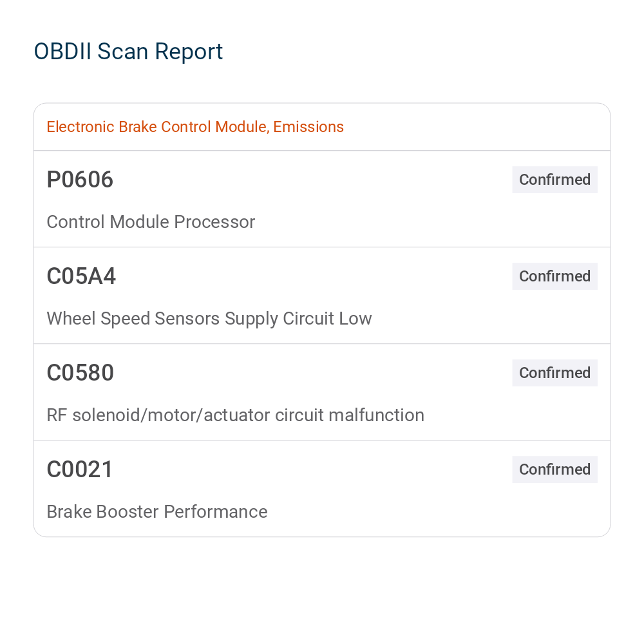Click the Electronic Brake Control Module text
644x644 pixels.
pos(156,127)
